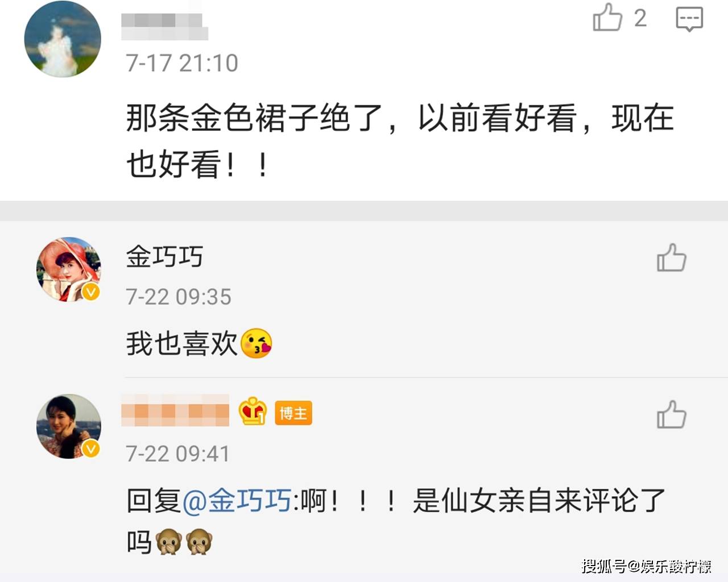
Task: Open reply bubble icon on top comment
Action: (689, 19)
